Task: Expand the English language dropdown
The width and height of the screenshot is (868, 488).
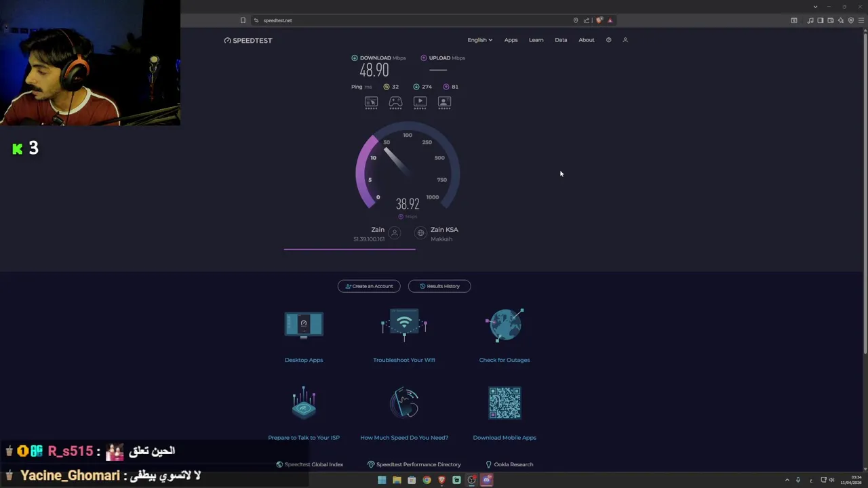Action: click(x=479, y=40)
